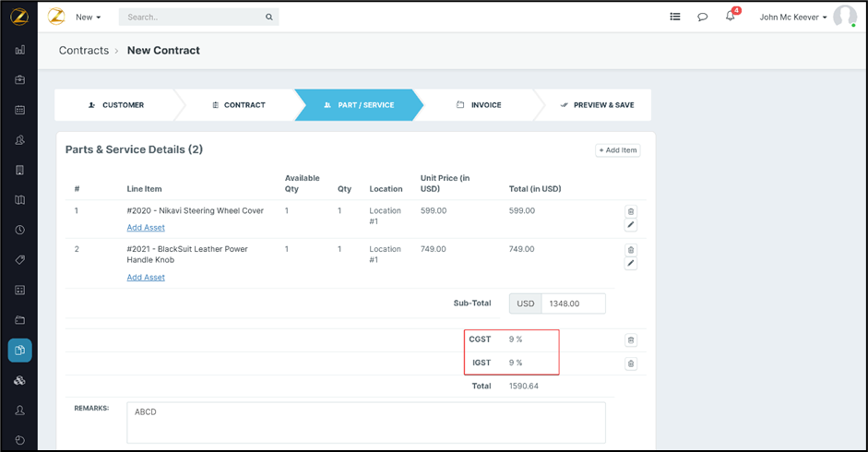Expand the New dropdown menu
The image size is (868, 452).
click(89, 17)
